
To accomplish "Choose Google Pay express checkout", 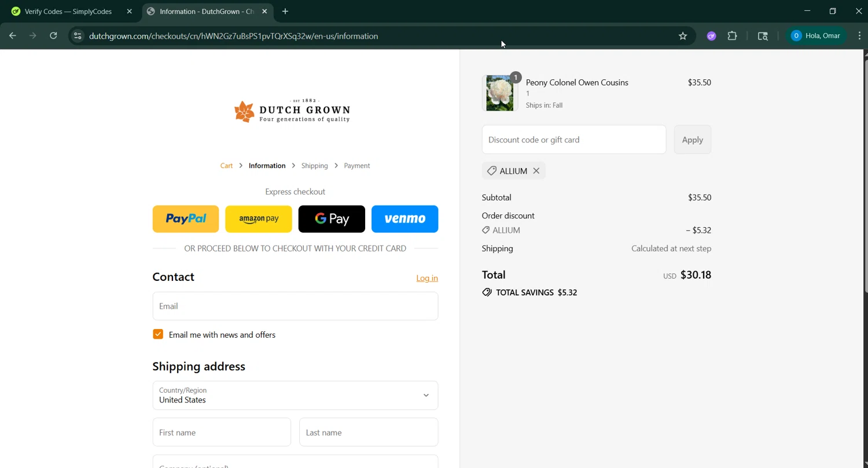I will point(332,219).
